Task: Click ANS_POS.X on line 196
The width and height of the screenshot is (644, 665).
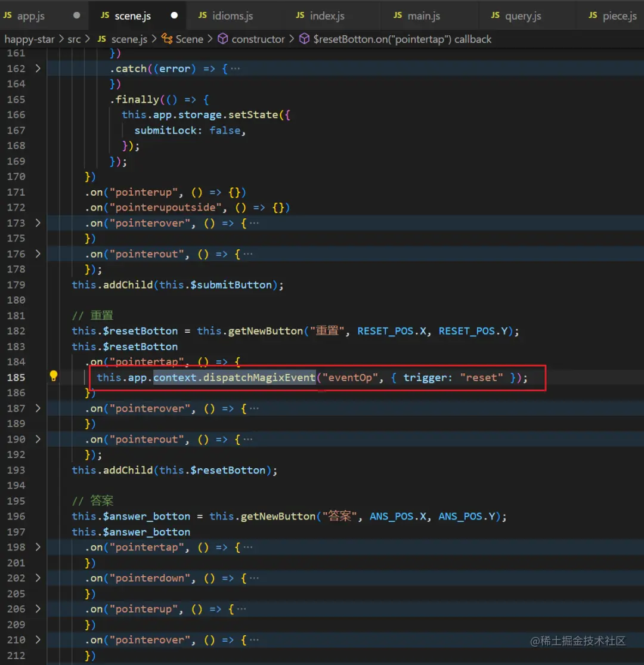Action: coord(398,516)
